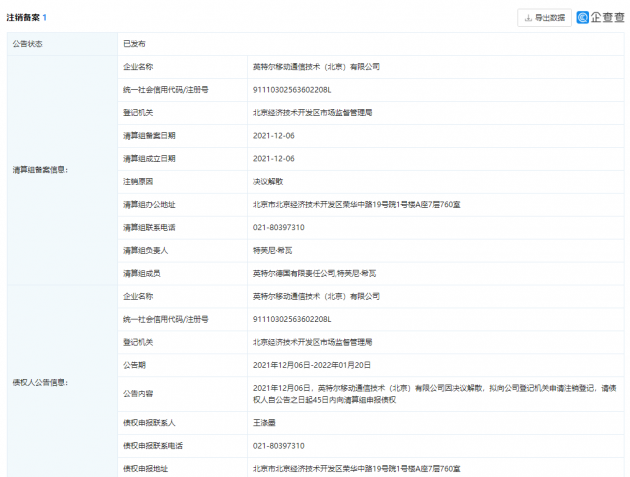Select the 债权申报联系人 name value

264,423
